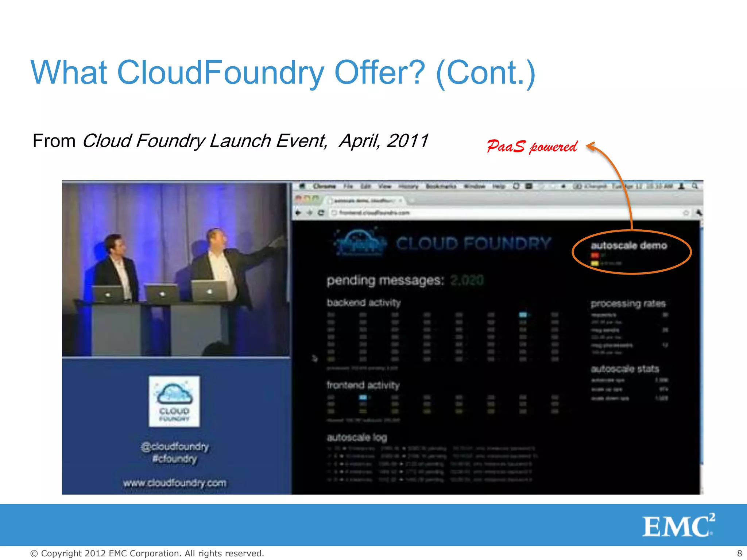Reload the page with the refresh icon
The width and height of the screenshot is (747, 560).
coord(321,213)
